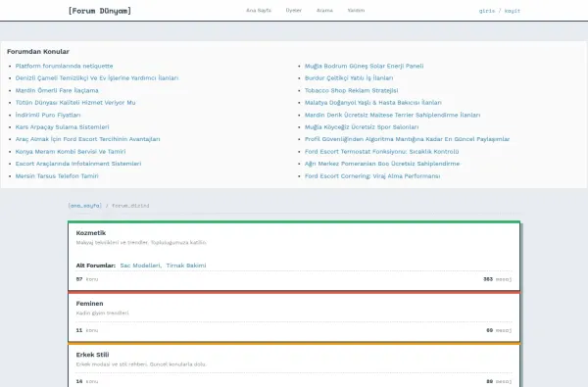Click Kozmetik's 57 konu count
Screen dimensions: 588x387
click(x=87, y=279)
